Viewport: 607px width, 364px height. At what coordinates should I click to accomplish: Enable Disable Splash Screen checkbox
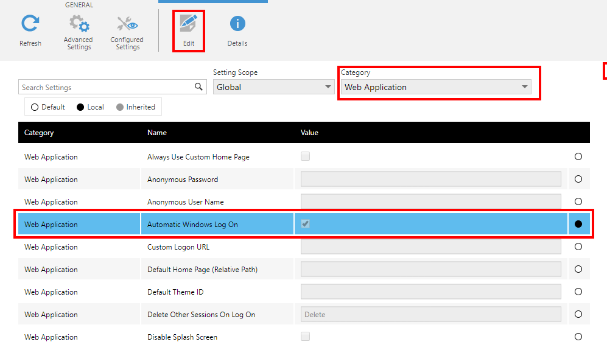(306, 337)
